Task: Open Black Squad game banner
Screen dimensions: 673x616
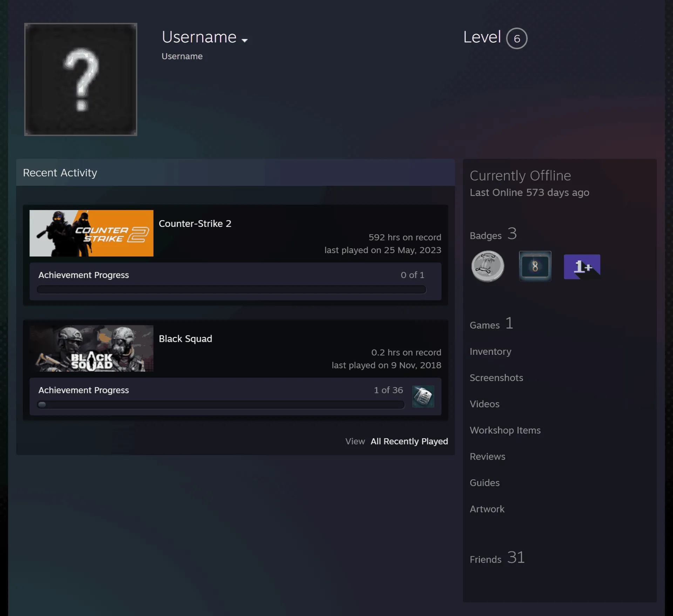Action: [91, 348]
